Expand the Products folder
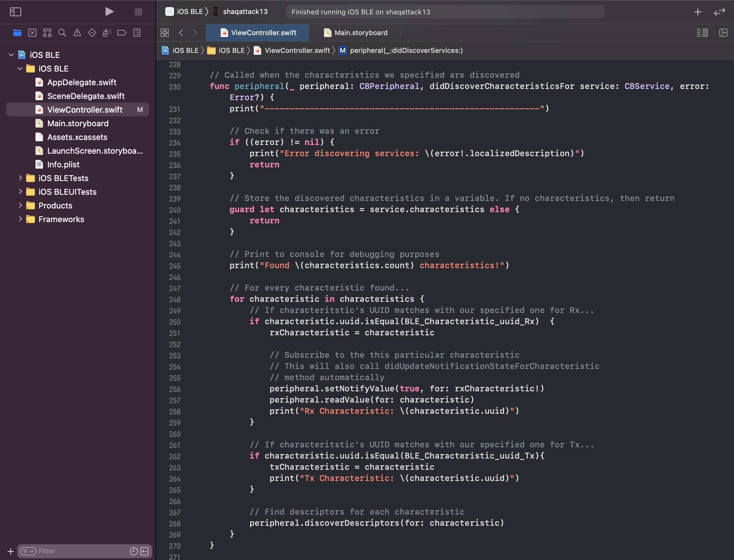The width and height of the screenshot is (734, 560). tap(20, 205)
